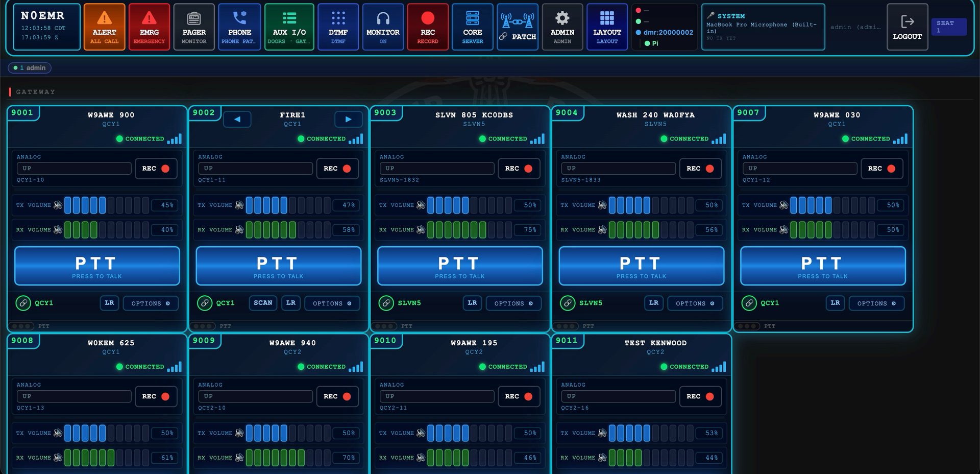Click SLVN5 link icon on channel 9004
980x474 pixels.
click(x=568, y=303)
